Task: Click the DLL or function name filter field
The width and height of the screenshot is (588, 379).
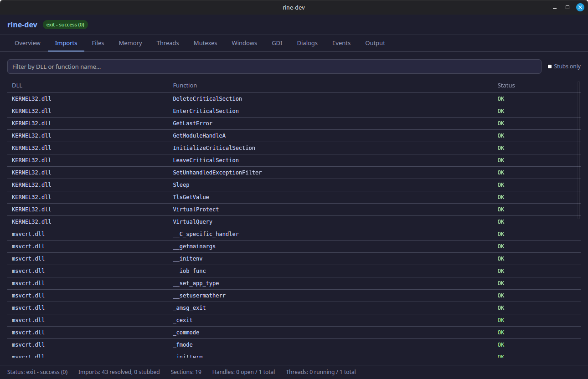Action: point(273,66)
